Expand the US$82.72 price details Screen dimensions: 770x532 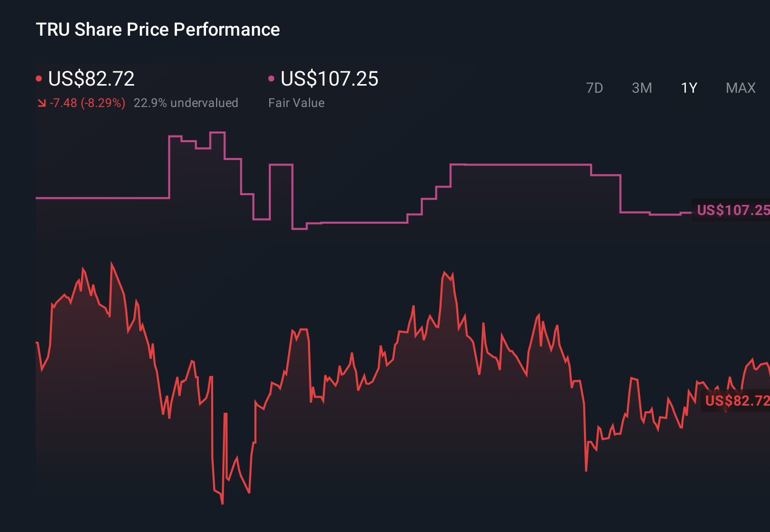91,79
